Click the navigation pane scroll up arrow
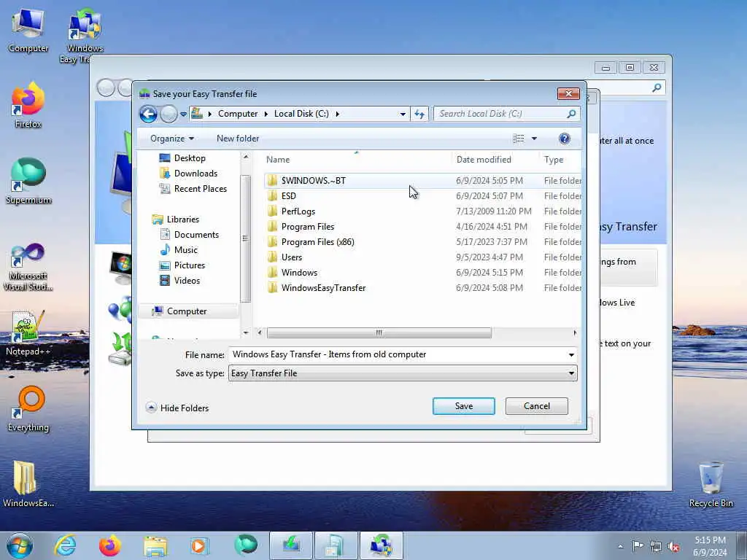The width and height of the screenshot is (747, 560). 246,157
